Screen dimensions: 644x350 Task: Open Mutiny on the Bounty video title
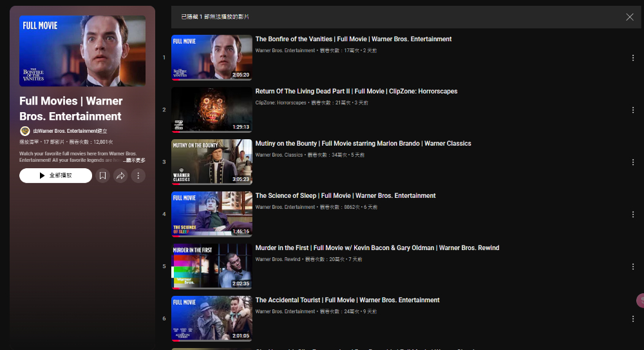point(363,144)
